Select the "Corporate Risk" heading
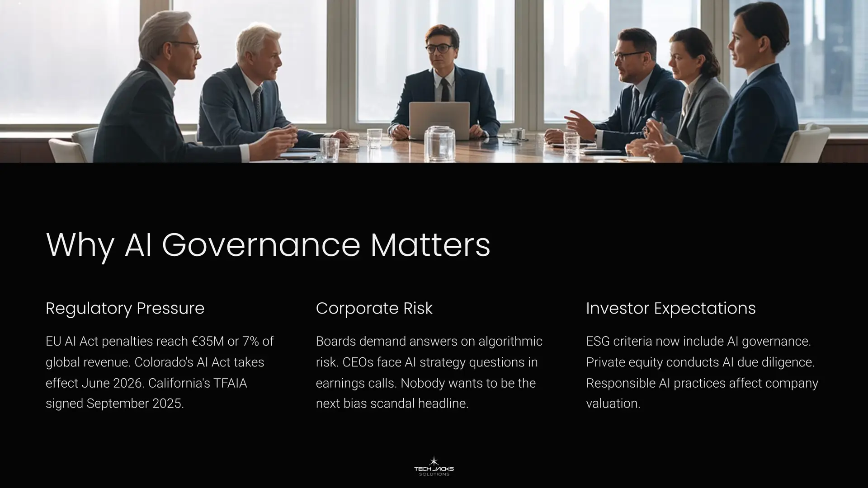Screen dimensions: 868x488 click(374, 308)
